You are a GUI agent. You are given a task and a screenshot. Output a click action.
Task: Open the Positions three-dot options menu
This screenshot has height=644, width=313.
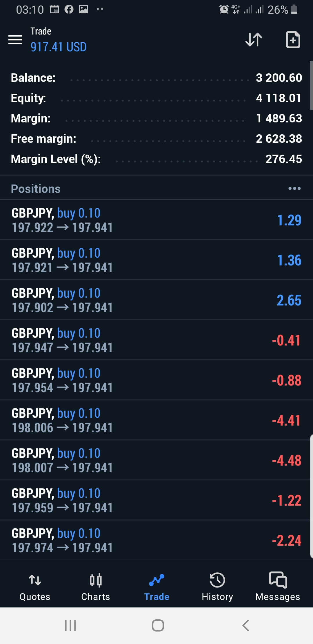pos(294,189)
